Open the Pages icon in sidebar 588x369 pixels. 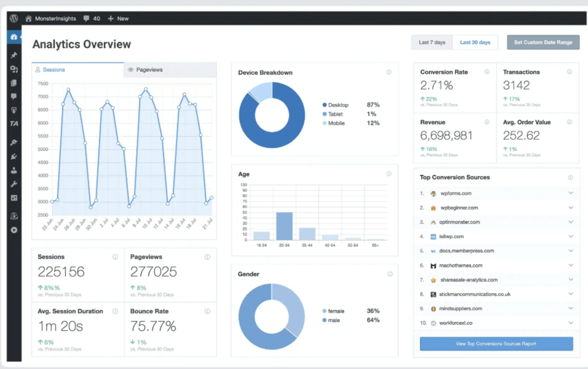(14, 83)
